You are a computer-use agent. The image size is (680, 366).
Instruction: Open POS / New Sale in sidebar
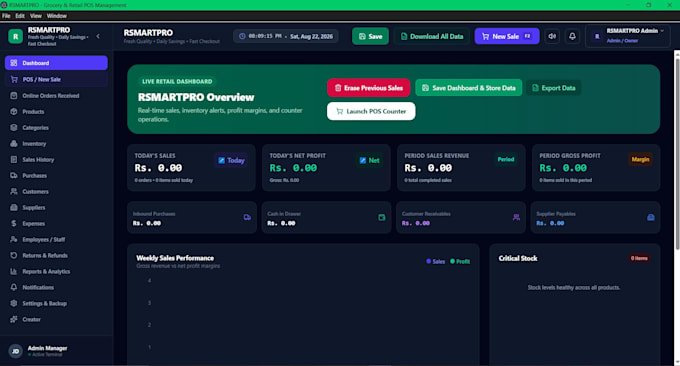click(56, 79)
